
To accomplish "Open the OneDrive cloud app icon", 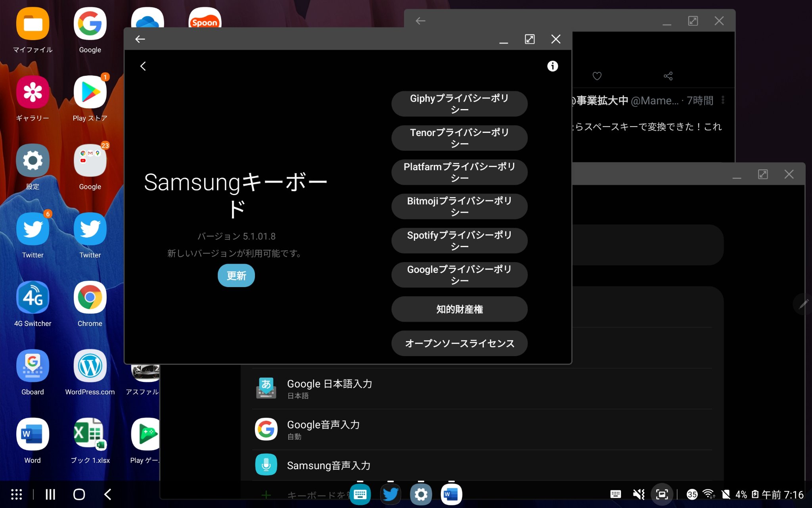I will tap(147, 18).
